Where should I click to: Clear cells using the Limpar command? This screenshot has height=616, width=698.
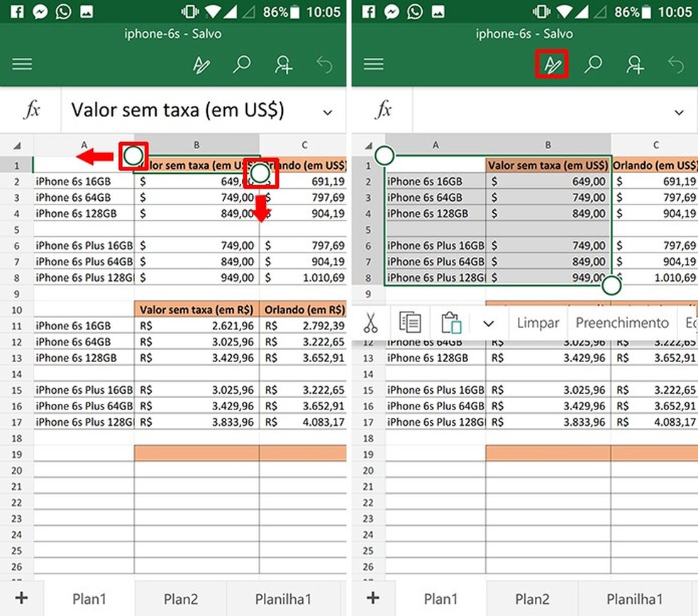pos(537,323)
